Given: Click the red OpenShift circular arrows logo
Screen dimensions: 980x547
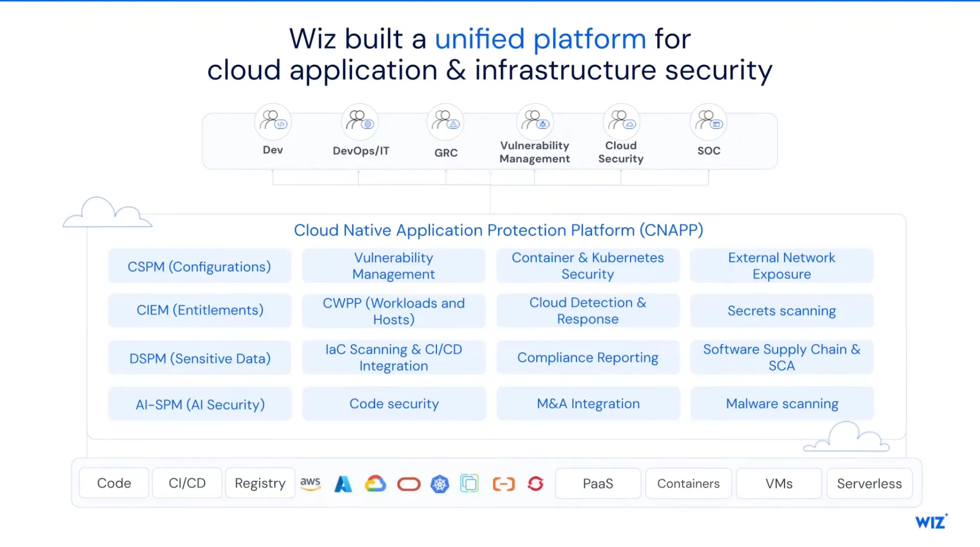Looking at the screenshot, I should point(535,483).
